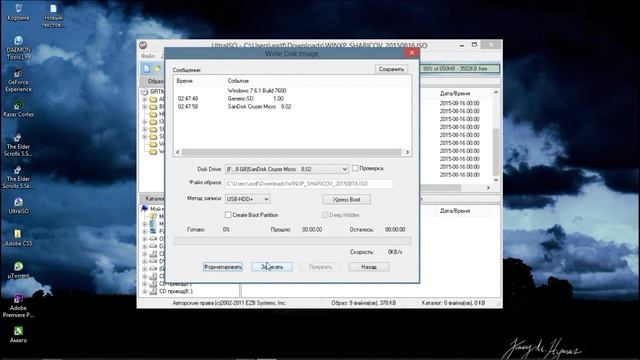
Task: Close the Write Disk Image dialog
Action: (411, 53)
